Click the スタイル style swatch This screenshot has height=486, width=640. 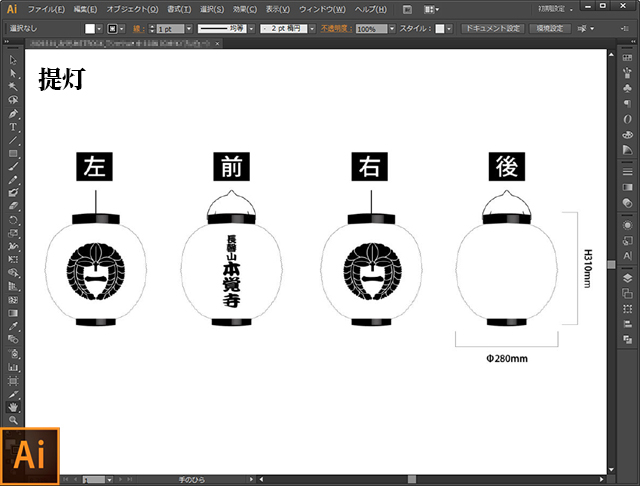coord(440,29)
